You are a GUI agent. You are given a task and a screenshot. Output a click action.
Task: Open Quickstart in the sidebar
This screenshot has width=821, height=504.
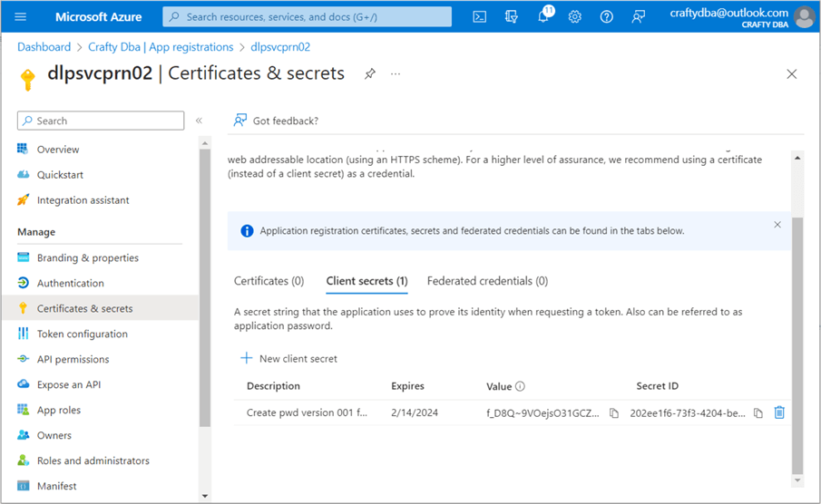pyautogui.click(x=60, y=175)
